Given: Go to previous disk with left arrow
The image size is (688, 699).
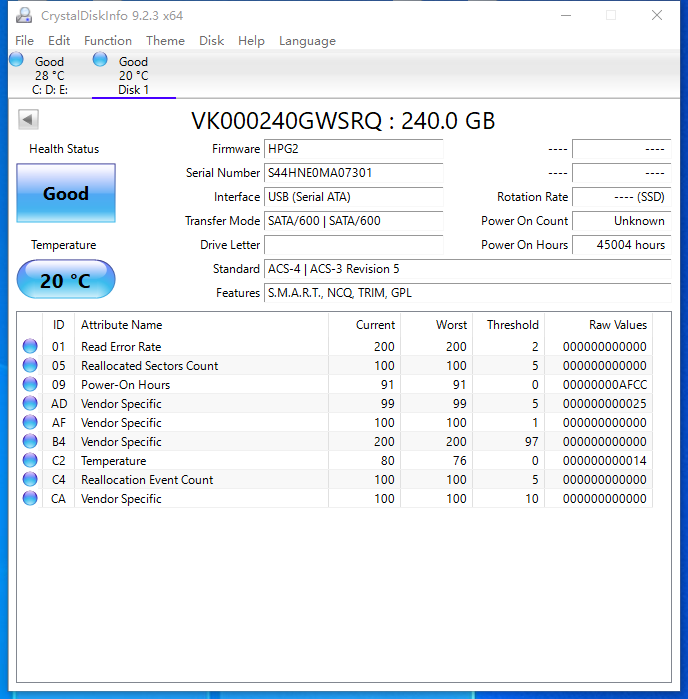Looking at the screenshot, I should click(28, 119).
